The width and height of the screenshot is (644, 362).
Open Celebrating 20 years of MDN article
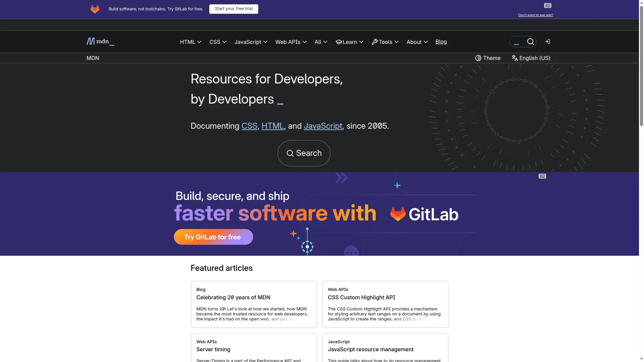click(233, 297)
